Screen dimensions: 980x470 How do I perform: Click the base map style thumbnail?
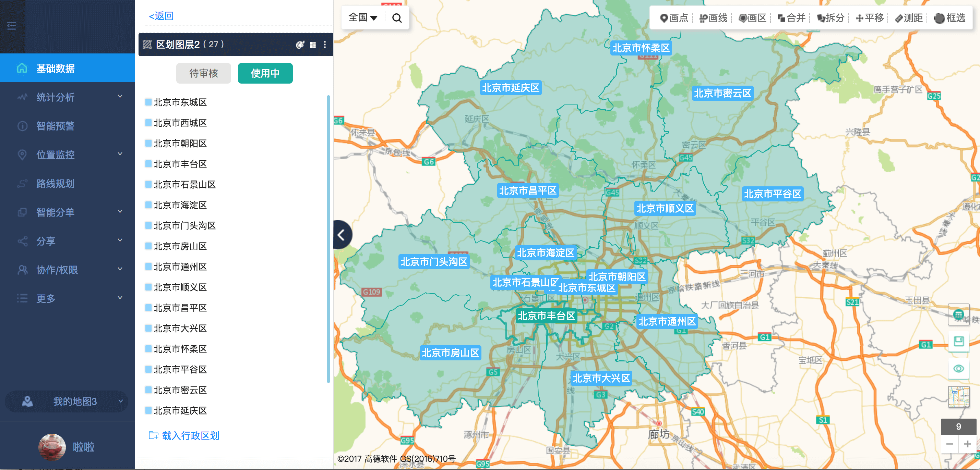pyautogui.click(x=958, y=397)
